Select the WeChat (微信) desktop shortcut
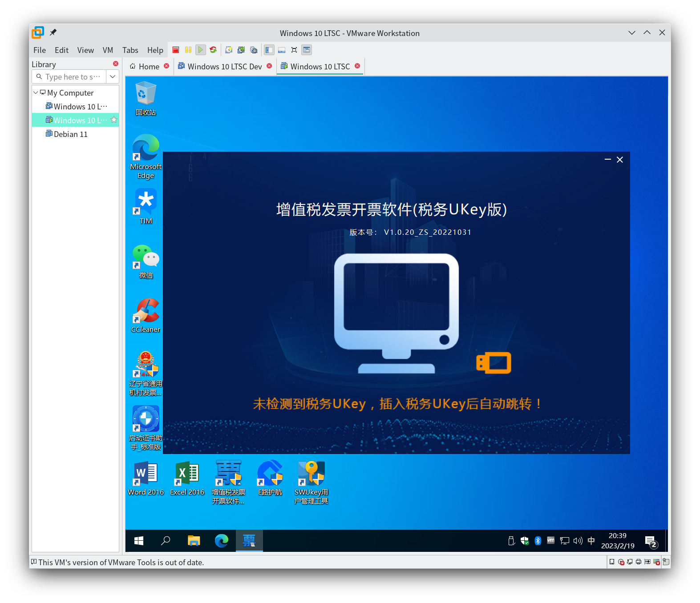The width and height of the screenshot is (700, 603). 146,261
